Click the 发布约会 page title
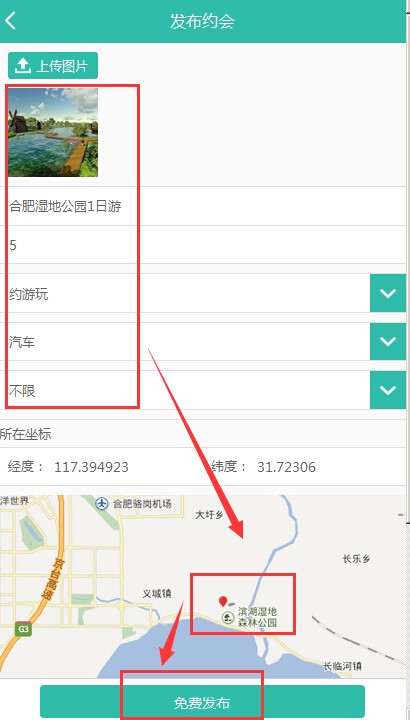 pyautogui.click(x=202, y=22)
